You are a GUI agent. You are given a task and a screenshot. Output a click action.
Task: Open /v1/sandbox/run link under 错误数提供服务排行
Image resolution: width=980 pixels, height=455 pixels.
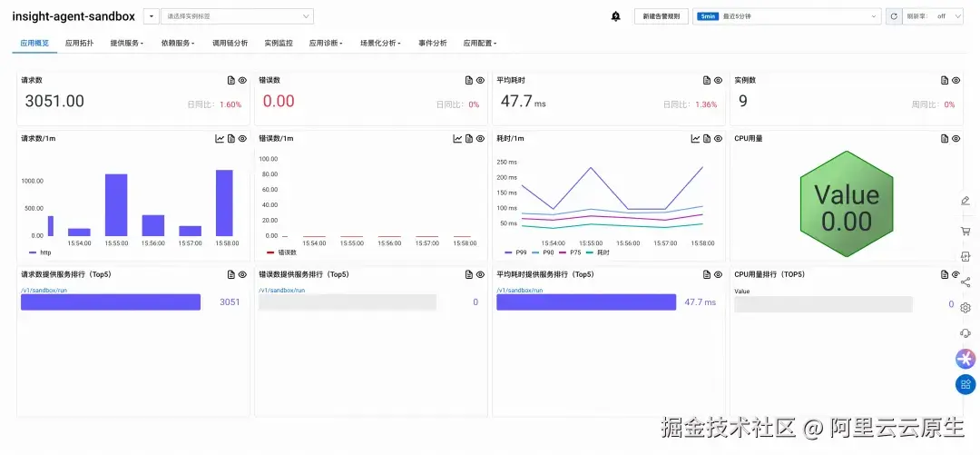pyautogui.click(x=282, y=291)
